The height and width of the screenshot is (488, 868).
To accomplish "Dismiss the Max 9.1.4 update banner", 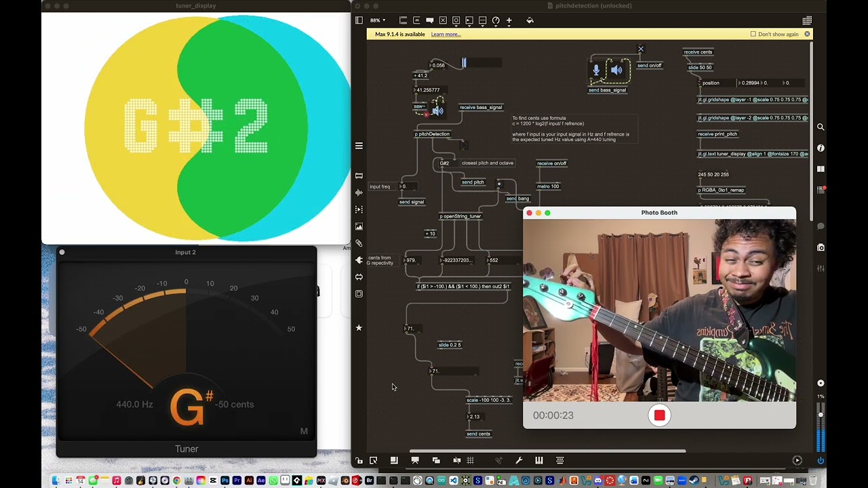I will point(807,34).
